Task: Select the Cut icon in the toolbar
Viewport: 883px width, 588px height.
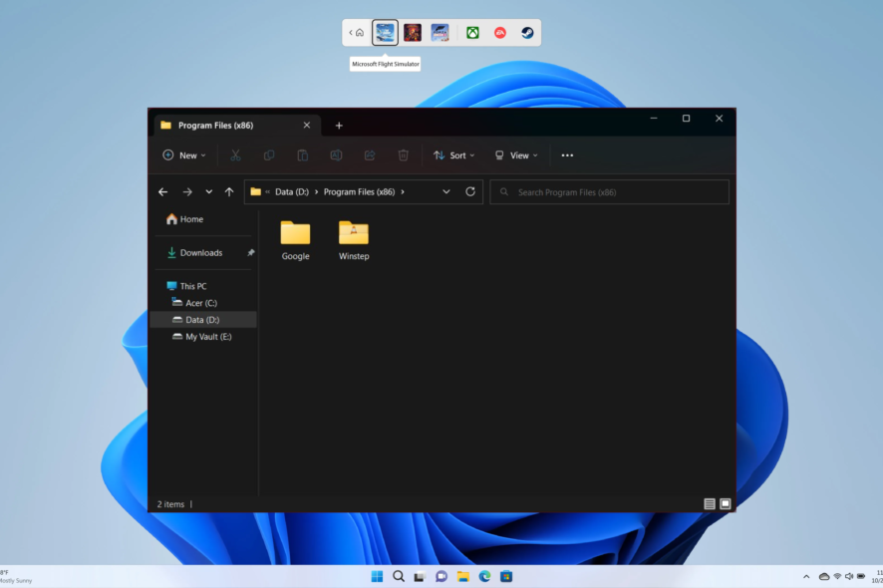Action: [235, 155]
